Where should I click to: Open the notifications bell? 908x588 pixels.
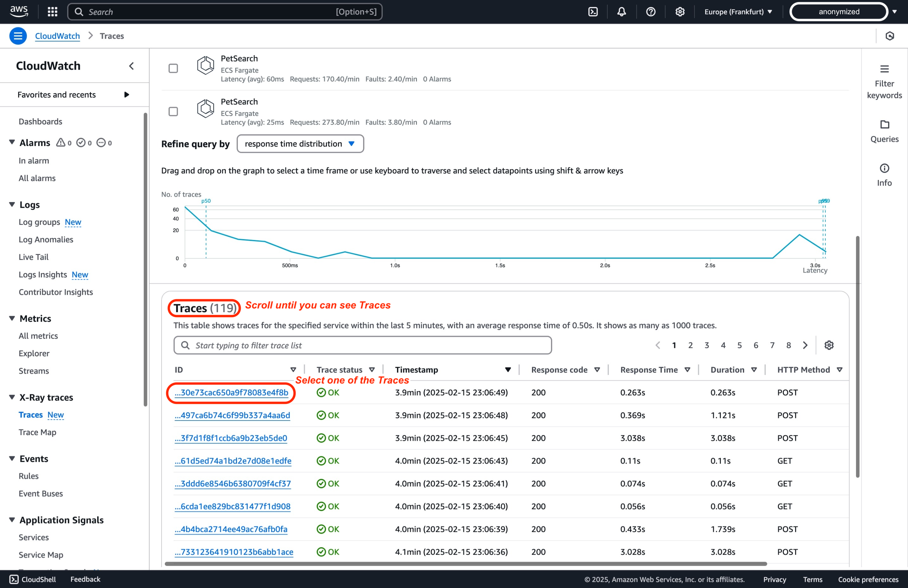[622, 12]
